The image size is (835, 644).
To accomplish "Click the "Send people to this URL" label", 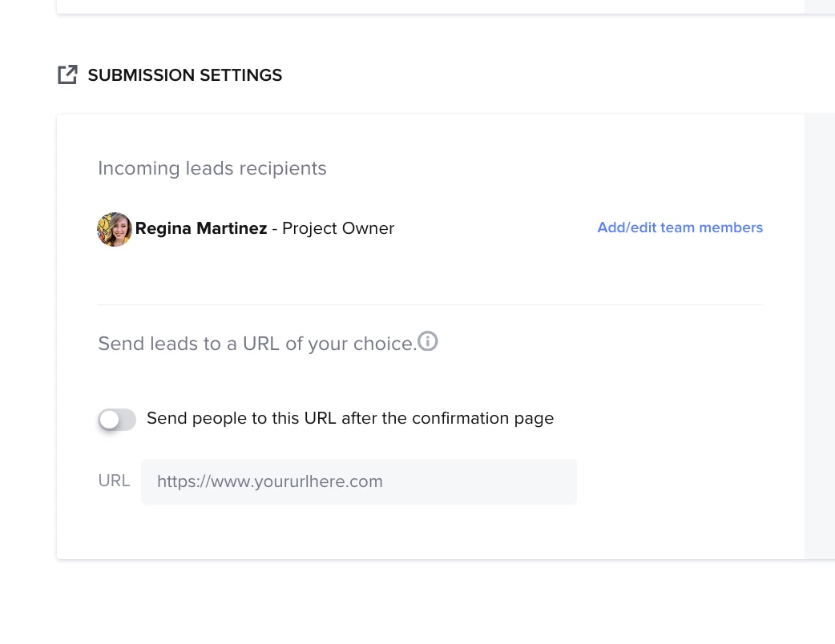I will tap(350, 418).
